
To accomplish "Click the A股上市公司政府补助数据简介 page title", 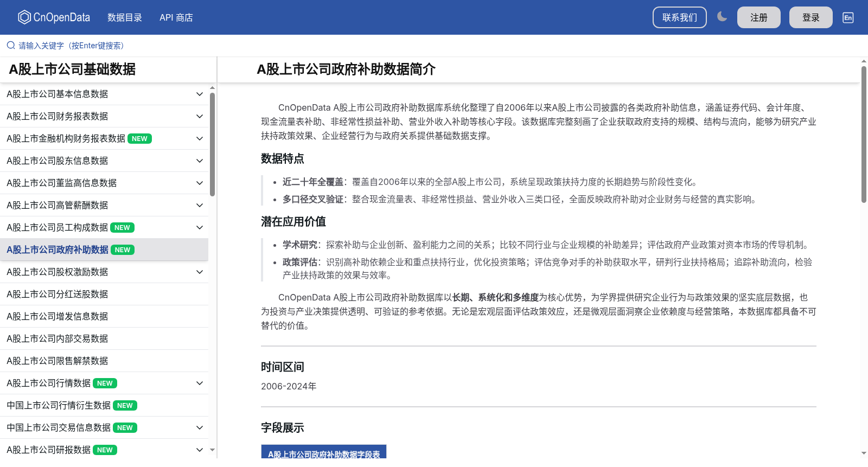I will [346, 69].
